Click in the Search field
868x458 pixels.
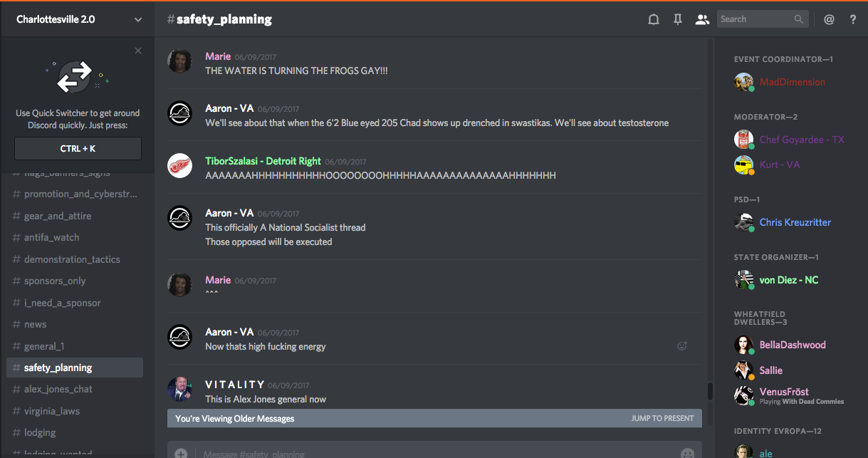756,19
